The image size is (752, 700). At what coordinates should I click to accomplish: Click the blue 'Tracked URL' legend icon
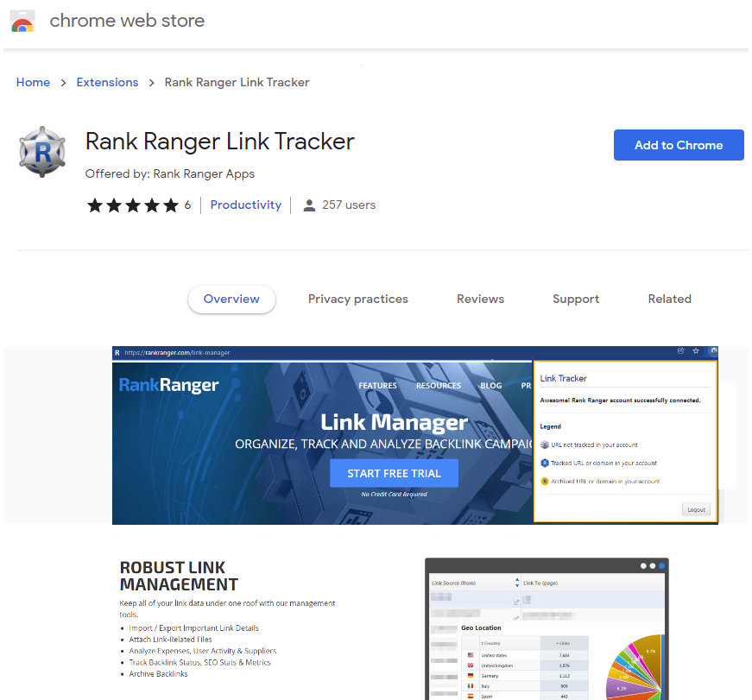(x=544, y=463)
